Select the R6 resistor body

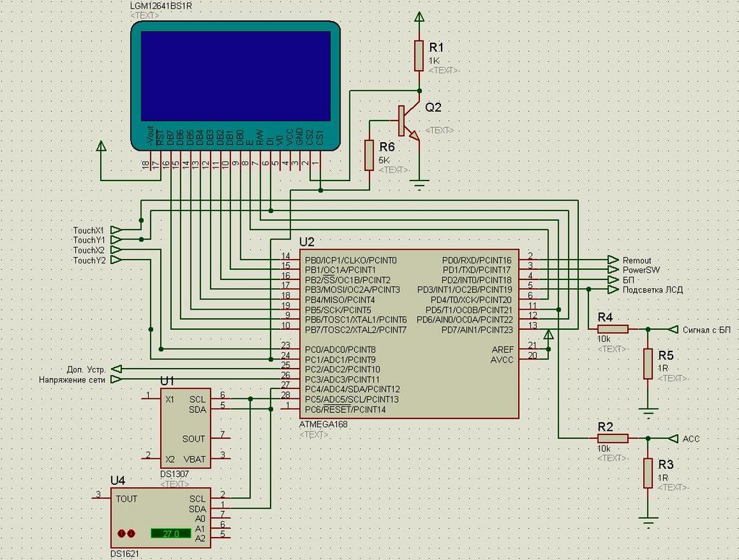point(369,155)
